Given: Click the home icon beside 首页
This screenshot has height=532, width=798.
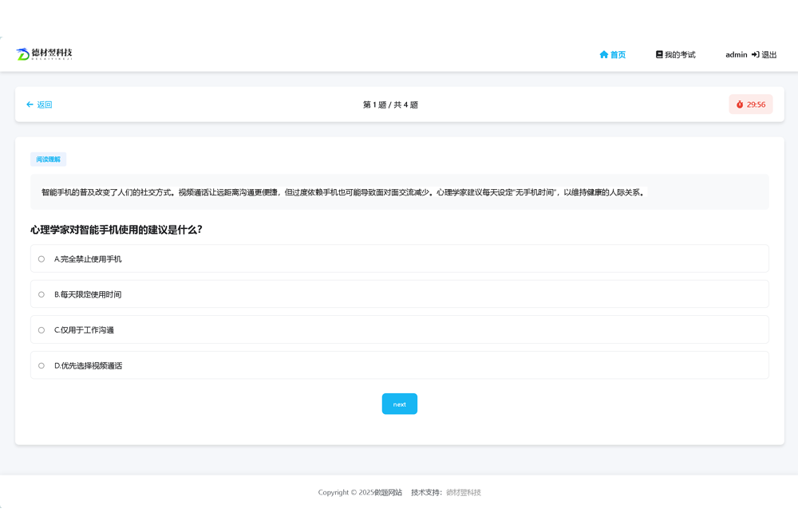Looking at the screenshot, I should [x=603, y=54].
